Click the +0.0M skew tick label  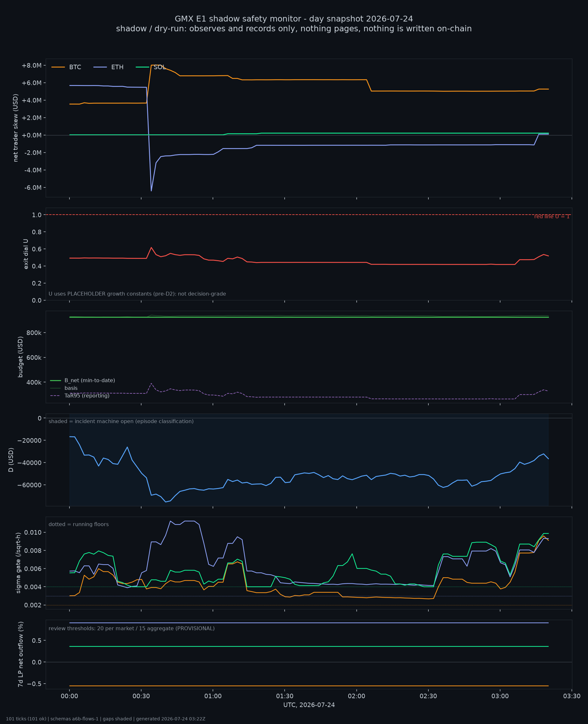pos(32,135)
